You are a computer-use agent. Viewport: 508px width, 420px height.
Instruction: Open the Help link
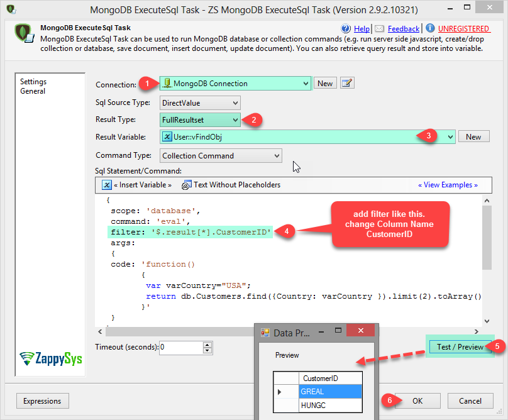[x=362, y=29]
